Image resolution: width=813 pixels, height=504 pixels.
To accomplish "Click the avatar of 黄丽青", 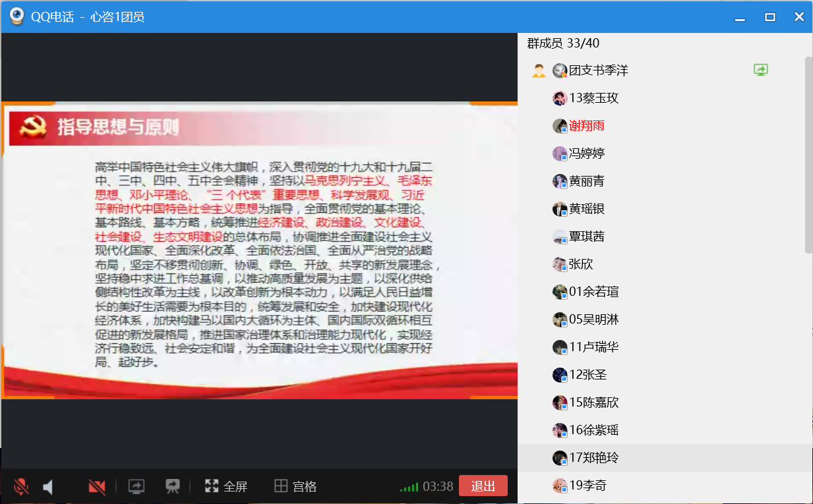I will point(560,181).
